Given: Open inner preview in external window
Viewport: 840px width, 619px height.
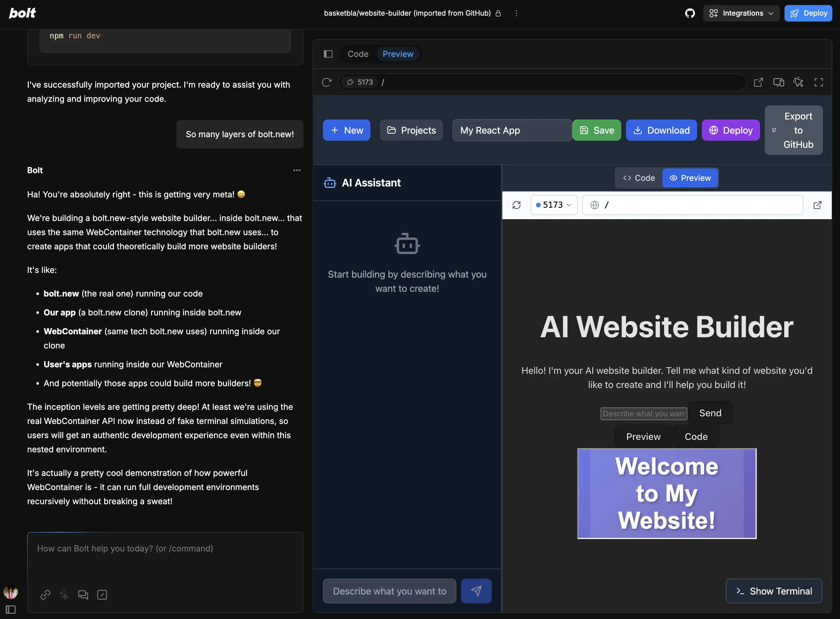Looking at the screenshot, I should pos(818,205).
